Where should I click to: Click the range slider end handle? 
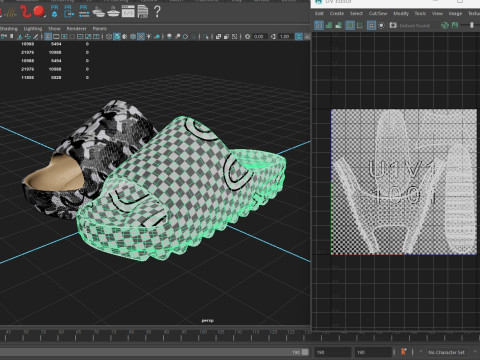pyautogui.click(x=305, y=352)
